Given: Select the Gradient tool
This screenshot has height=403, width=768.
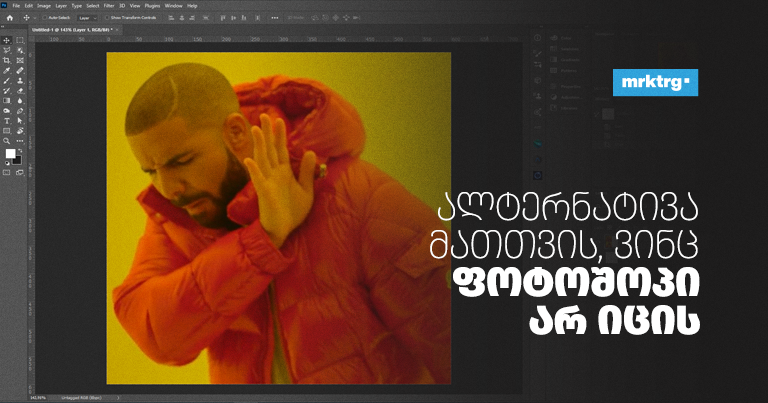Looking at the screenshot, I should pos(7,101).
